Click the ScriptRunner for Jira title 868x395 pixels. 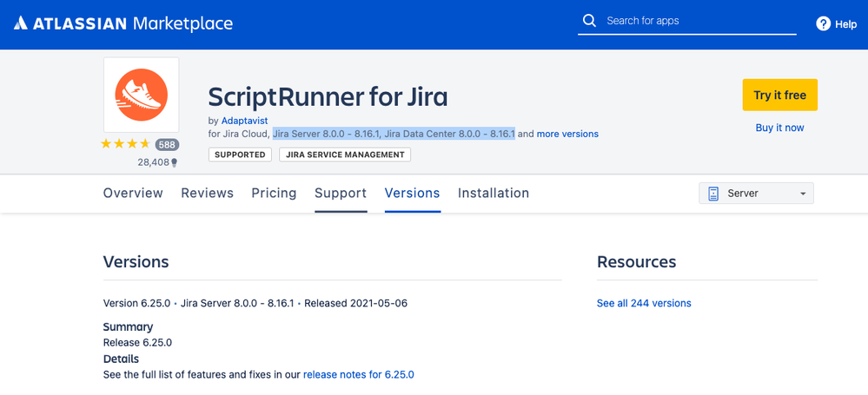[328, 97]
